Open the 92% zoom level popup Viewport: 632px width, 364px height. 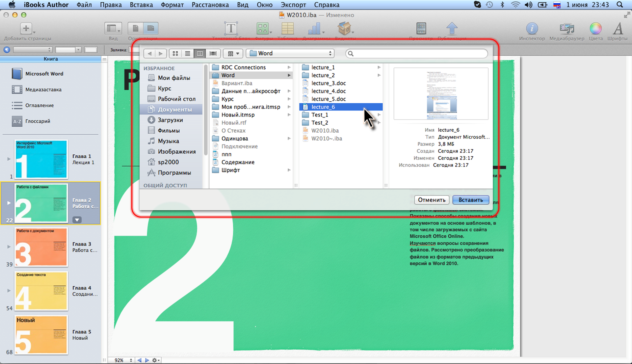[123, 360]
